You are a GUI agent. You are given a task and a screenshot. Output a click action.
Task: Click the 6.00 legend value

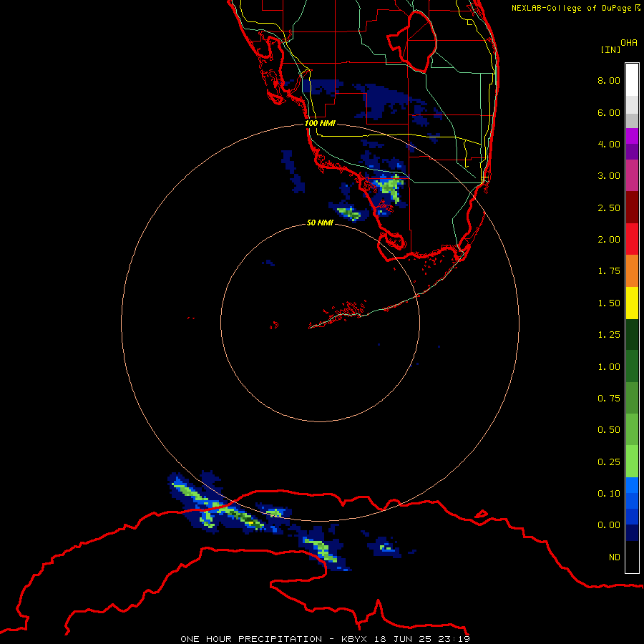coord(609,112)
